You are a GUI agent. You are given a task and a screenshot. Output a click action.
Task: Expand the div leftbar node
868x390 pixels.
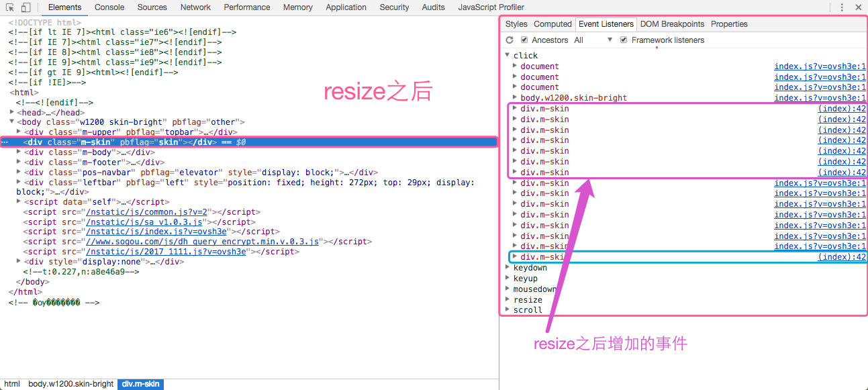(19, 182)
